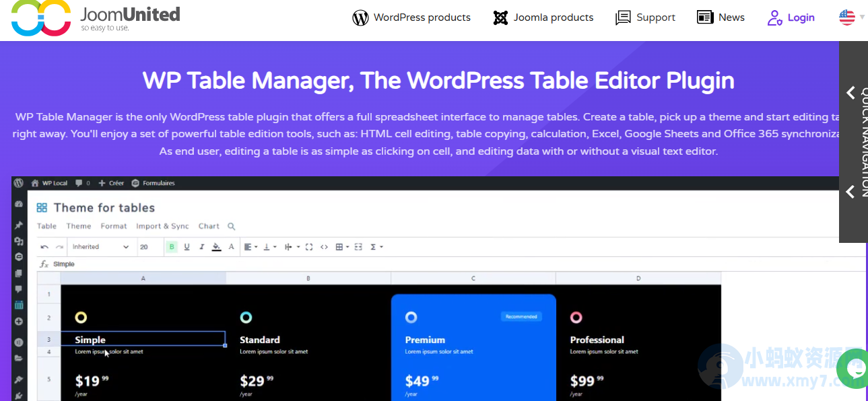Click the Recommended badge on Premium
This screenshot has width=868, height=401.
click(x=521, y=316)
